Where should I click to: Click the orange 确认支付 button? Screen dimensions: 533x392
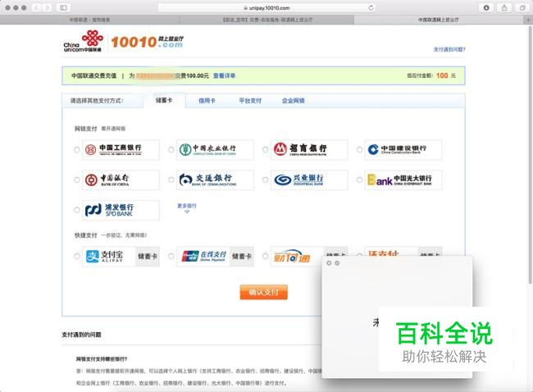point(264,292)
